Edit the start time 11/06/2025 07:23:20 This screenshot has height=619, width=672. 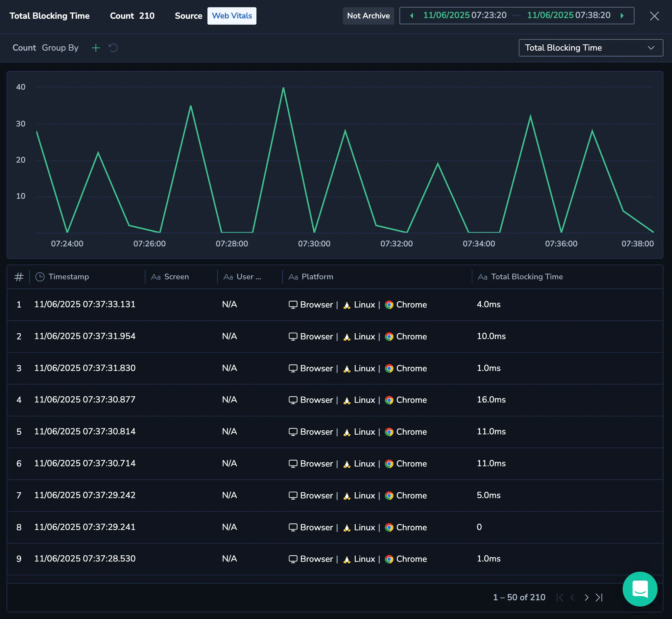click(465, 15)
